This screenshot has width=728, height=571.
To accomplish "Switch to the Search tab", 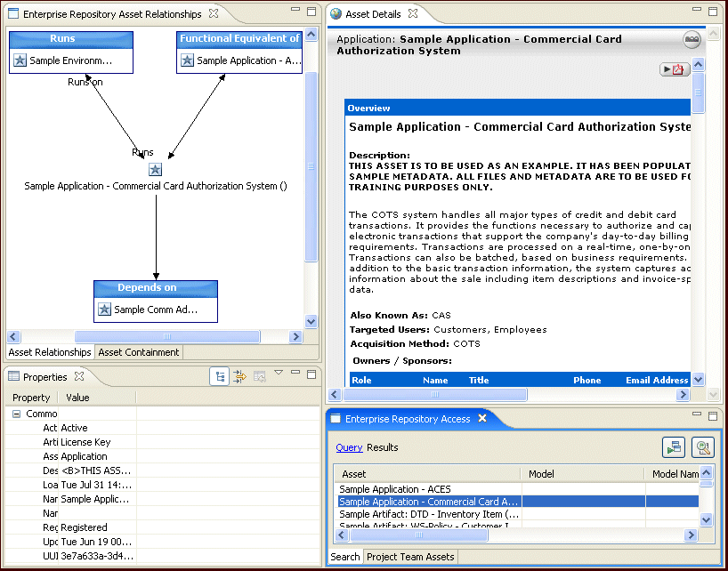I will tap(344, 557).
